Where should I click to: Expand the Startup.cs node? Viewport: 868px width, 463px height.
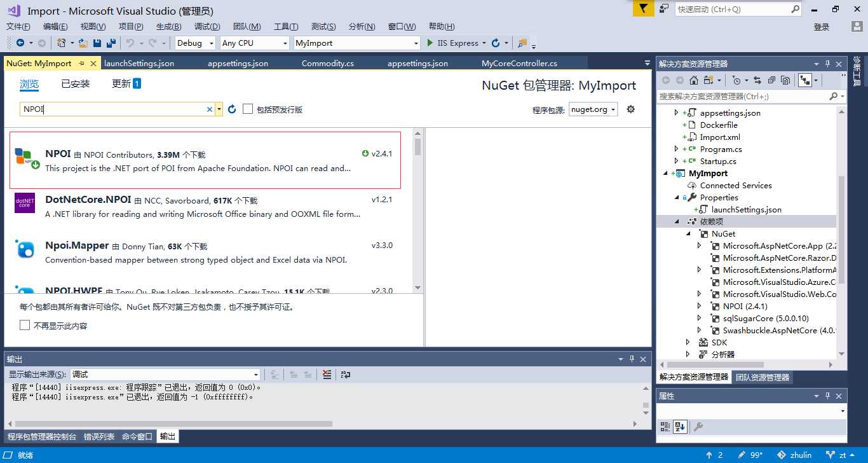pos(676,161)
